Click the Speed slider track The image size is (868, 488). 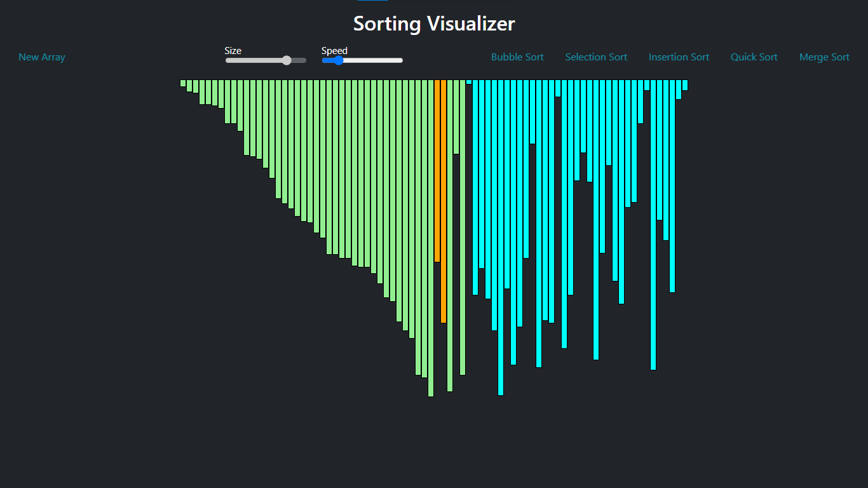coord(375,60)
